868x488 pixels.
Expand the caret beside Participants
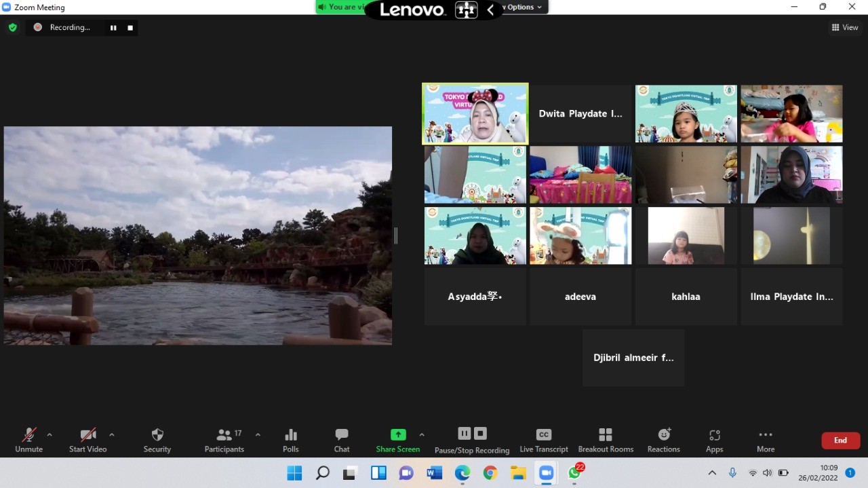pyautogui.click(x=258, y=434)
